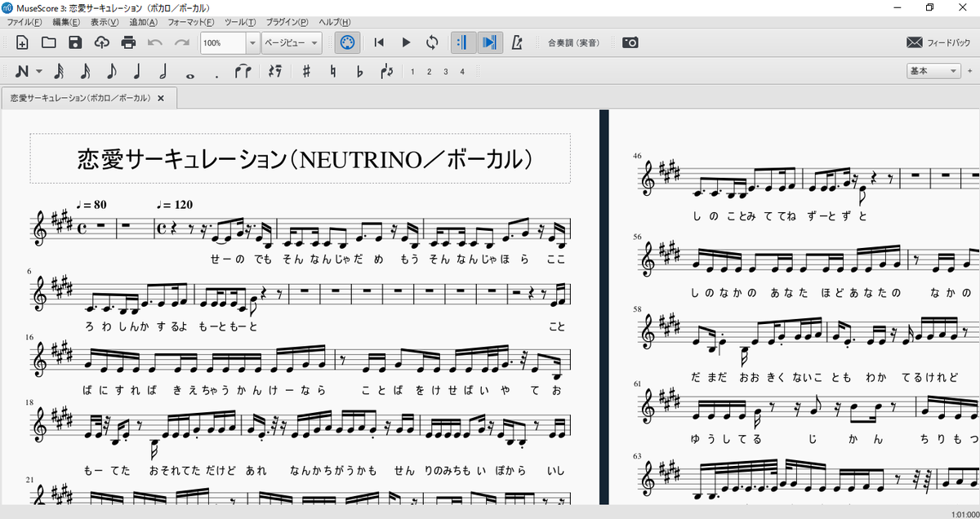
Task: Print the score with printer icon
Action: 128,42
